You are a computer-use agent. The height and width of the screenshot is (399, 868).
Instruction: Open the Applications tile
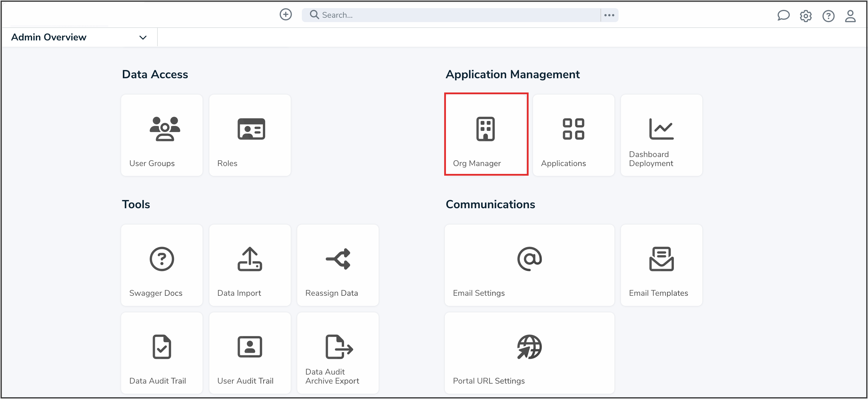(573, 135)
